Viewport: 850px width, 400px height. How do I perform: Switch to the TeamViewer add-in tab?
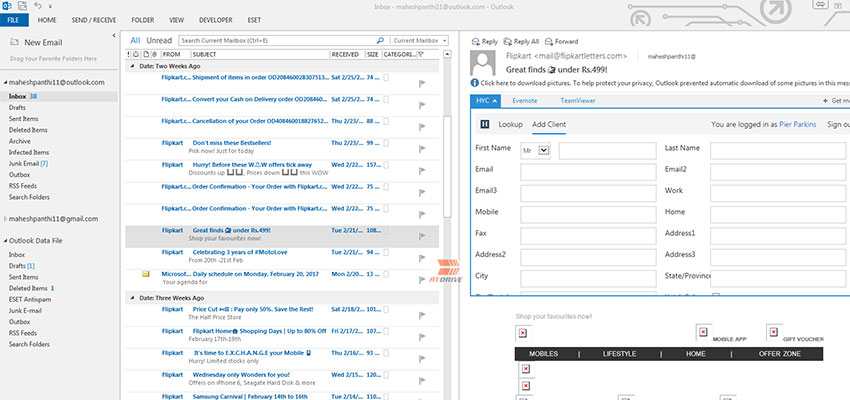(578, 101)
